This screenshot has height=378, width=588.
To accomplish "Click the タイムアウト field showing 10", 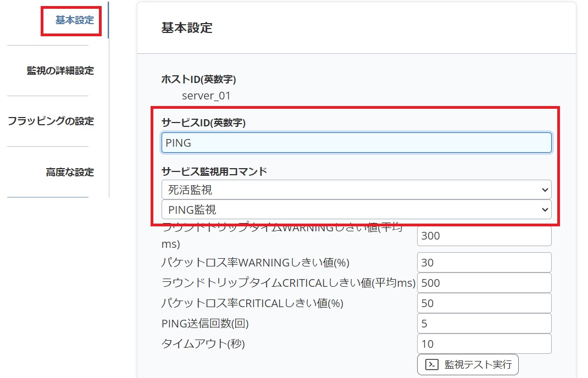I will coord(484,343).
